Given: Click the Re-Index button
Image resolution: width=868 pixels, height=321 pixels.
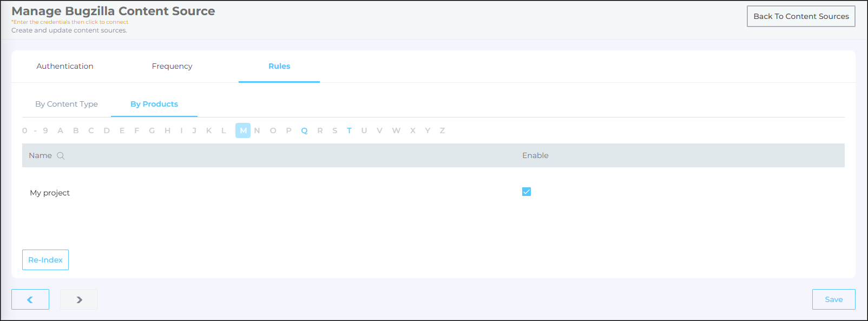Looking at the screenshot, I should (45, 260).
